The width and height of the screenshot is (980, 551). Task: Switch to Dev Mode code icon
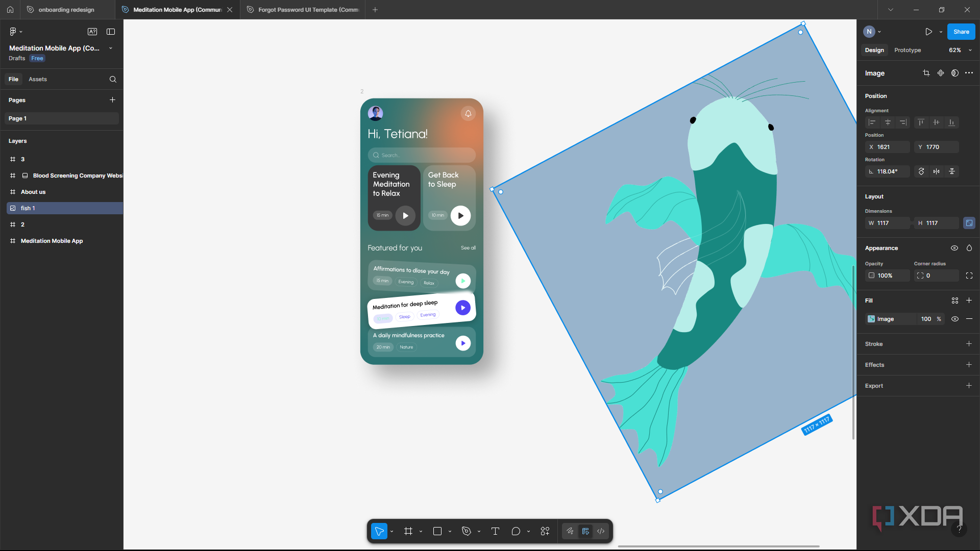(601, 531)
